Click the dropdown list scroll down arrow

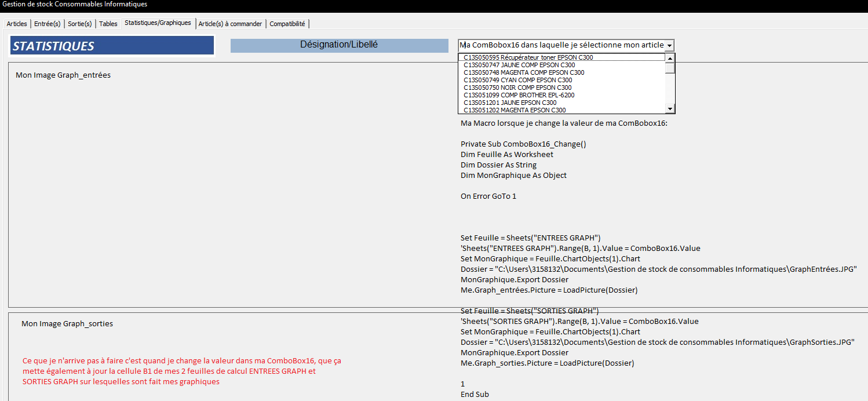tap(670, 109)
